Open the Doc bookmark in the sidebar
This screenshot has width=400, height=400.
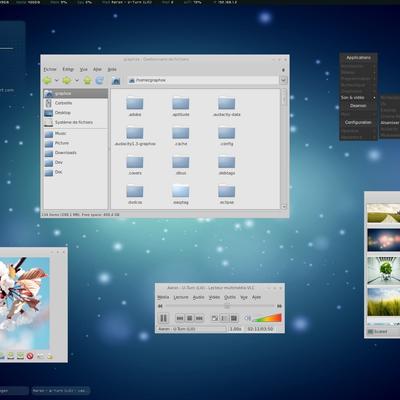coord(76,172)
